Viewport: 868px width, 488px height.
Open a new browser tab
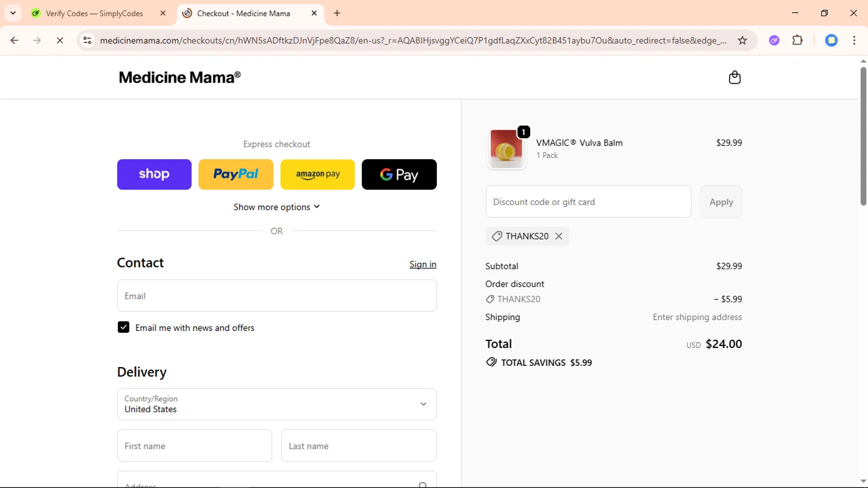click(x=337, y=13)
